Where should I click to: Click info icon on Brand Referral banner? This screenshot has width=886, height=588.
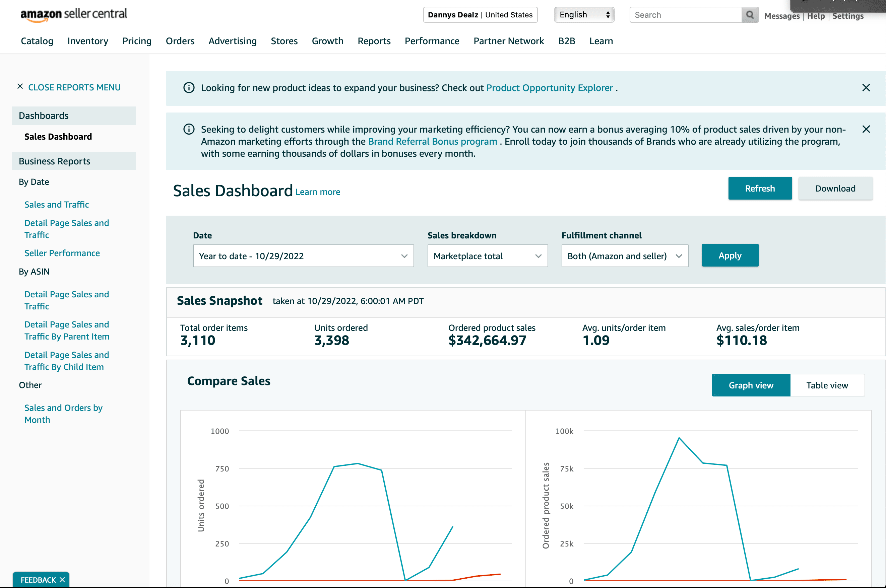189,129
